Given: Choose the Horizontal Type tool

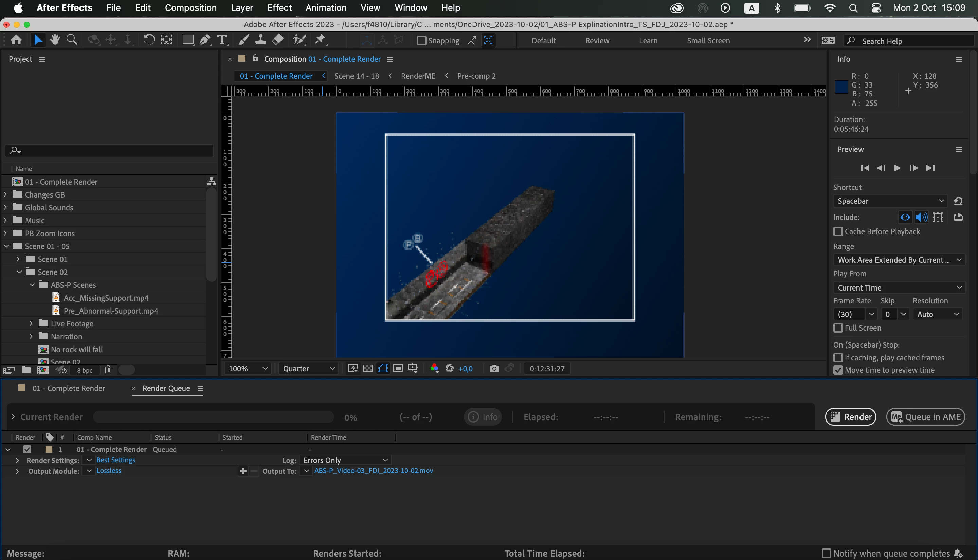Looking at the screenshot, I should (x=222, y=40).
